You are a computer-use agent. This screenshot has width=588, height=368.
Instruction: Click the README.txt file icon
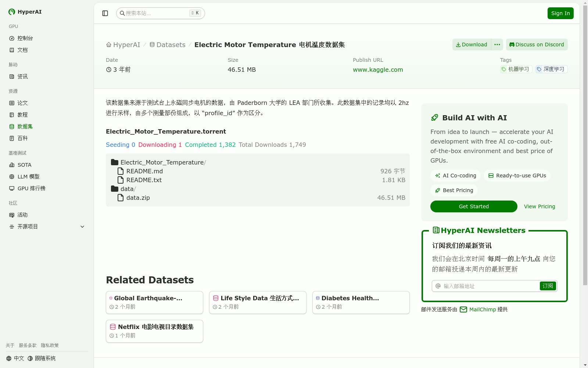coord(121,180)
